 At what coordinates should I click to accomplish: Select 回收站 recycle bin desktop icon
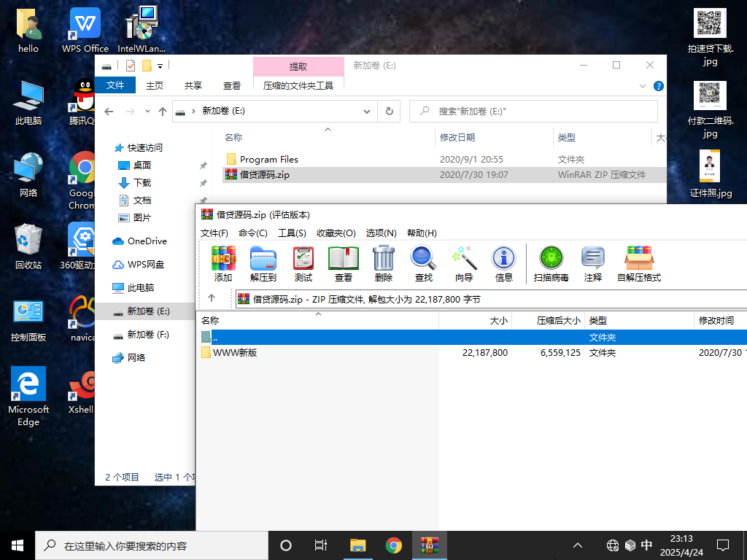[28, 246]
